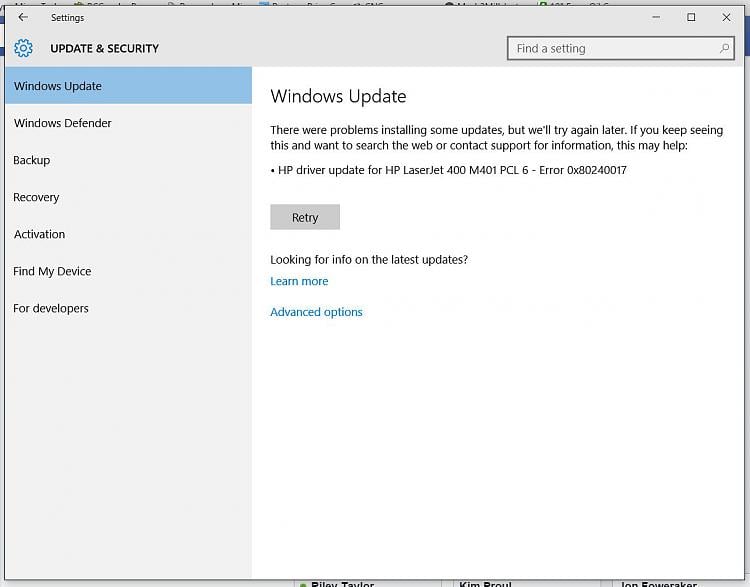Open the Recovery section
The width and height of the screenshot is (750, 587).
click(128, 197)
